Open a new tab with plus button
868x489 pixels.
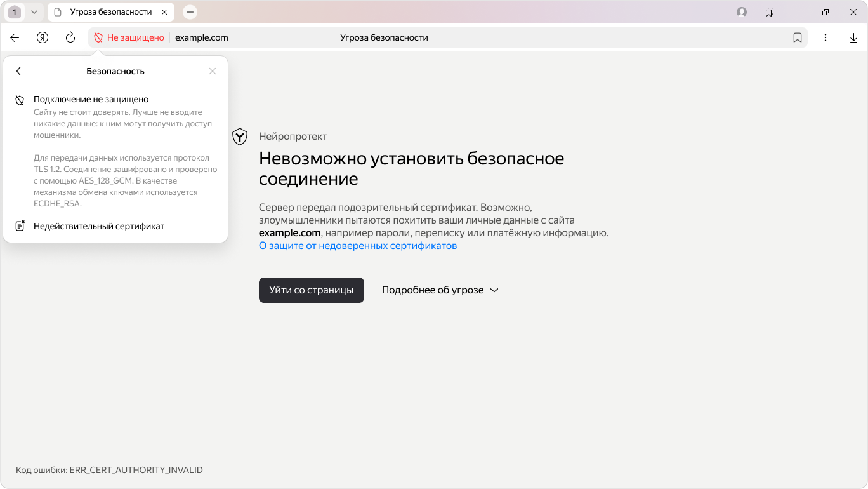pyautogui.click(x=190, y=12)
